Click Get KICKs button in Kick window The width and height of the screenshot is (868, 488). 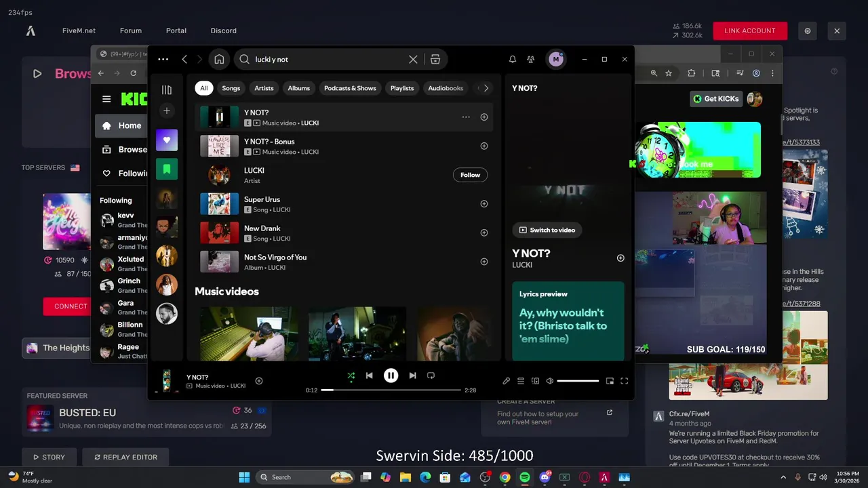click(x=716, y=99)
